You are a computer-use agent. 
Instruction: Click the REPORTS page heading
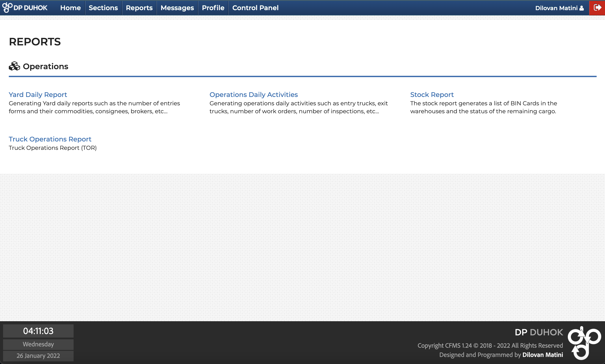click(35, 42)
